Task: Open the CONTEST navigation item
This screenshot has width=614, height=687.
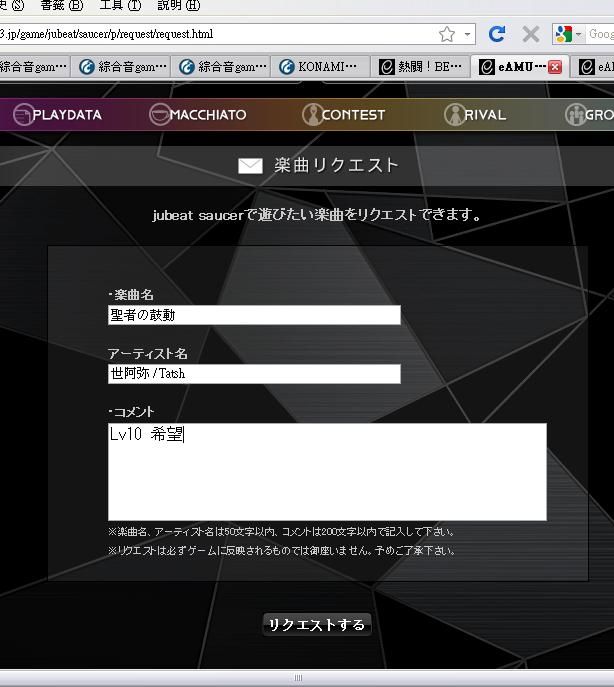Action: 344,115
